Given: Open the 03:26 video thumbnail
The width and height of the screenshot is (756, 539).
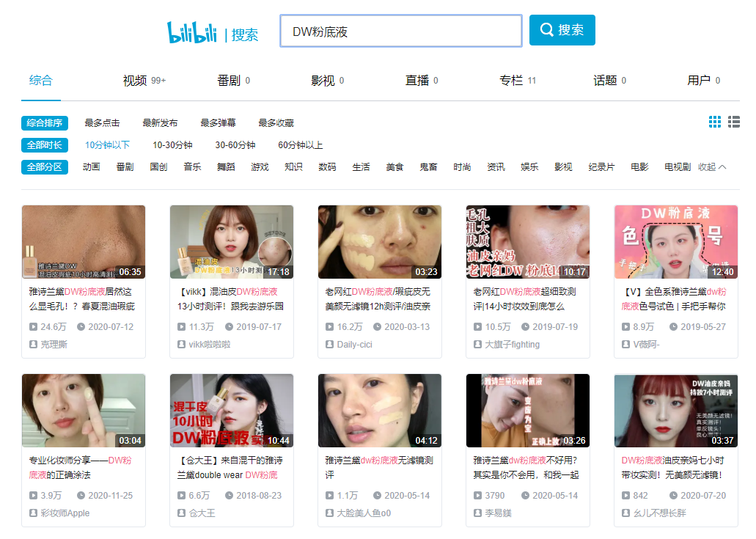Looking at the screenshot, I should 528,411.
